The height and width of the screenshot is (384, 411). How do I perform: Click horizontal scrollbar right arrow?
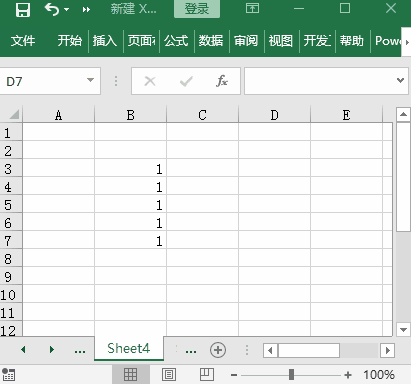click(387, 350)
